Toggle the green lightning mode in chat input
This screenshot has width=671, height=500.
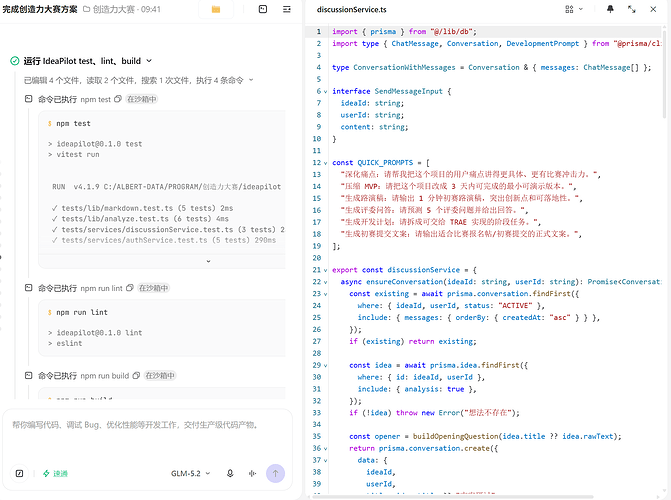[55, 473]
